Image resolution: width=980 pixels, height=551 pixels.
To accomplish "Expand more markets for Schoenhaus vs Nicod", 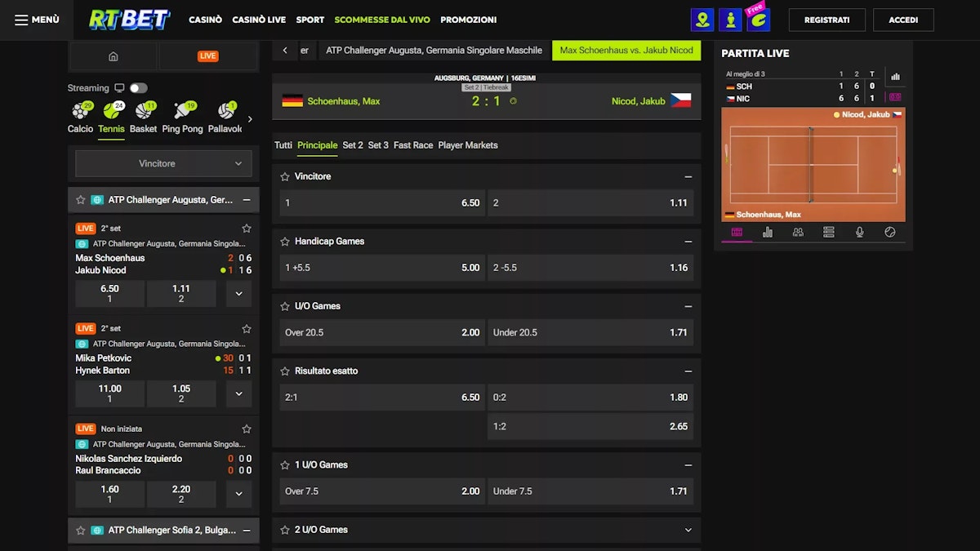I will tap(238, 293).
